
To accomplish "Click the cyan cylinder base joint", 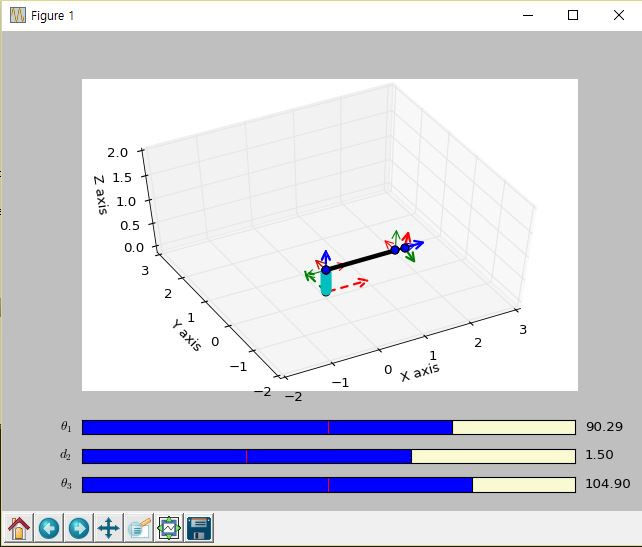I will click(326, 283).
